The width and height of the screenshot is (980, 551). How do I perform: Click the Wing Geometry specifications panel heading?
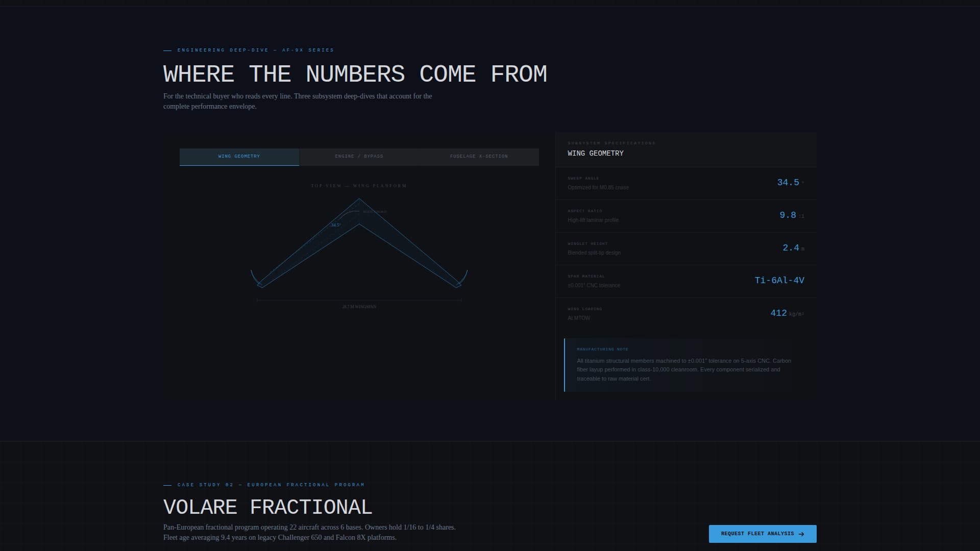tap(595, 154)
